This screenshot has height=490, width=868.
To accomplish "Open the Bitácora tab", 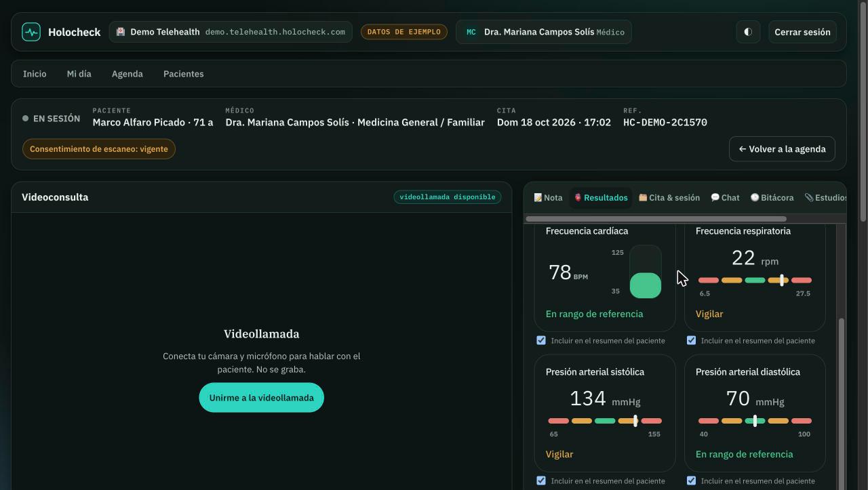I will point(772,198).
